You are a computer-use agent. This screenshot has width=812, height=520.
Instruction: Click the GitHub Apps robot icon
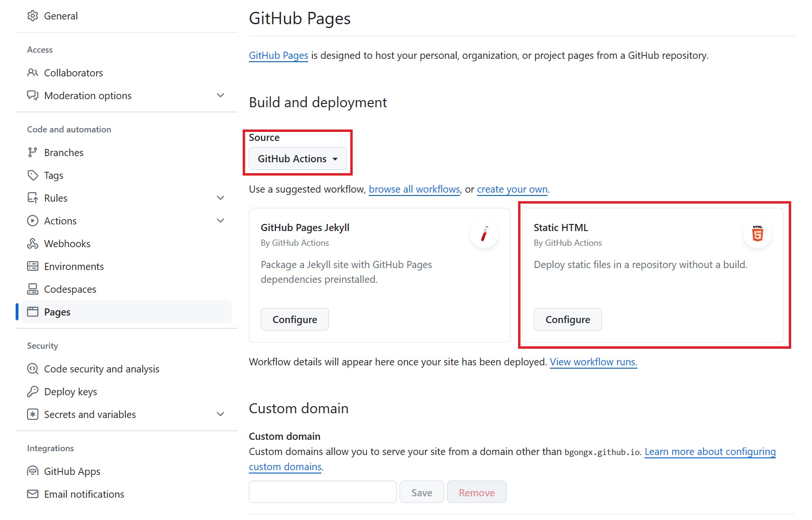click(33, 471)
